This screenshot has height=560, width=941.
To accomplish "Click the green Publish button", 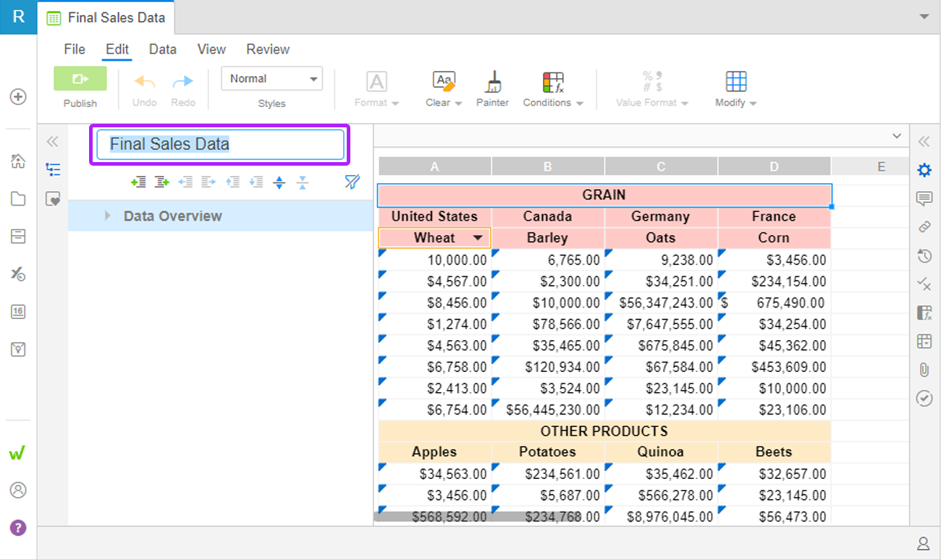I will coord(80,79).
